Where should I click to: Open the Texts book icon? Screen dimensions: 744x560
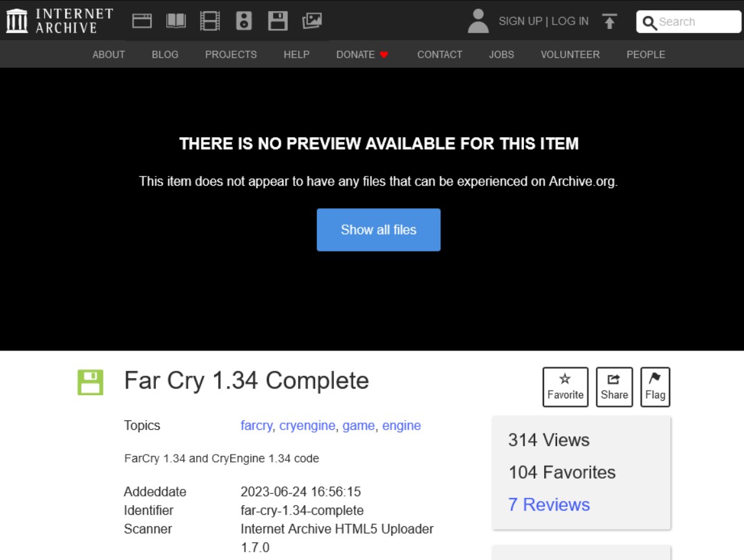pyautogui.click(x=176, y=21)
